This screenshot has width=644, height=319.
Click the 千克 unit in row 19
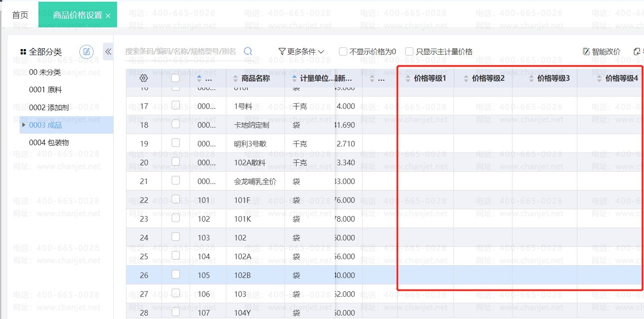click(x=300, y=144)
